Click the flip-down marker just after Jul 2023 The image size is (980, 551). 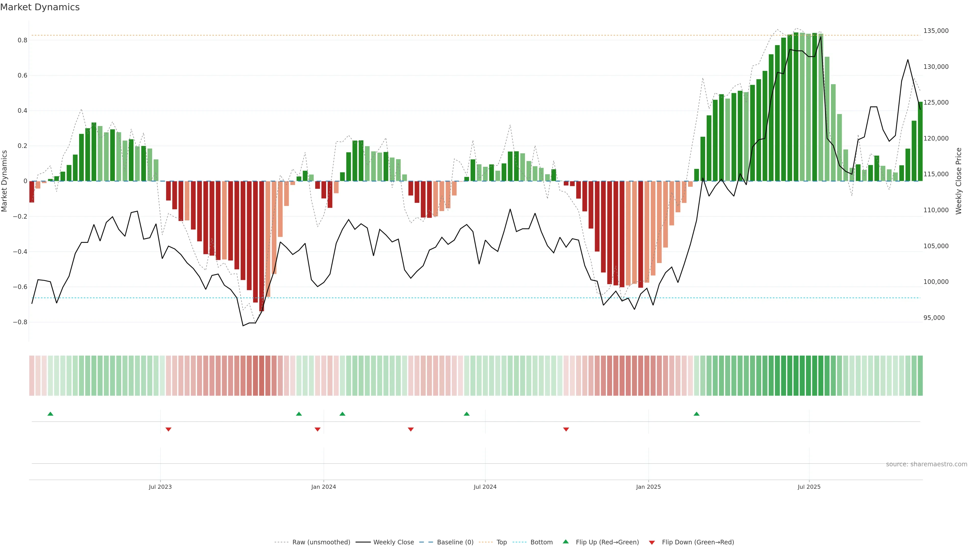click(168, 429)
